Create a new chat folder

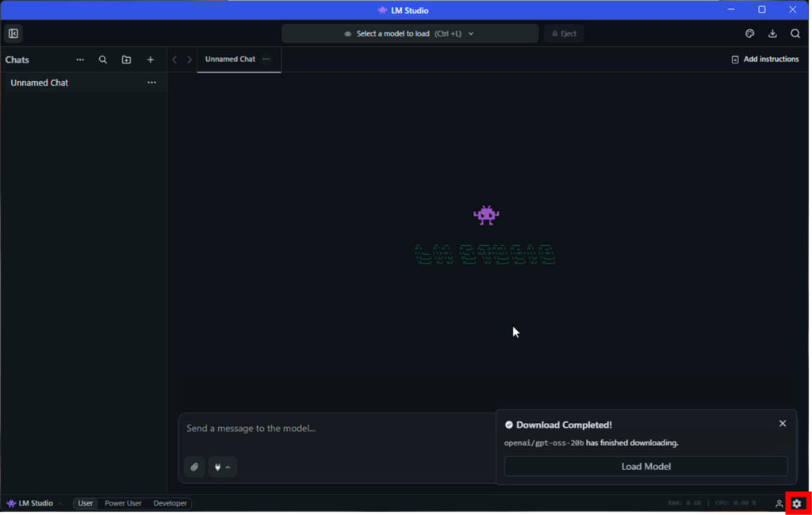tap(126, 60)
